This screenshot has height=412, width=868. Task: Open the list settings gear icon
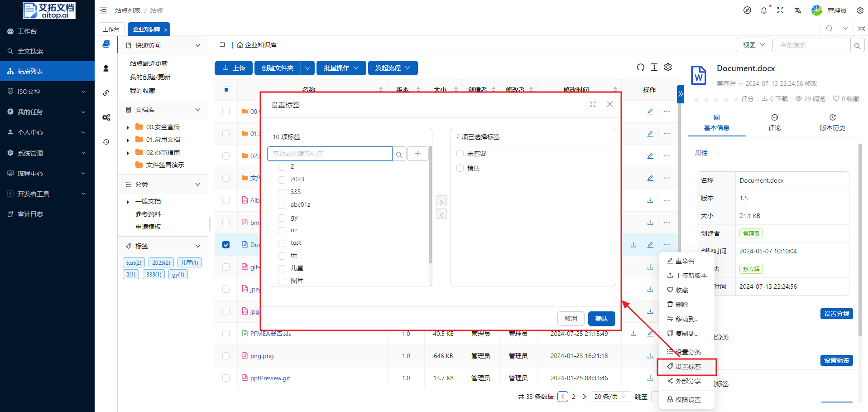tap(668, 68)
